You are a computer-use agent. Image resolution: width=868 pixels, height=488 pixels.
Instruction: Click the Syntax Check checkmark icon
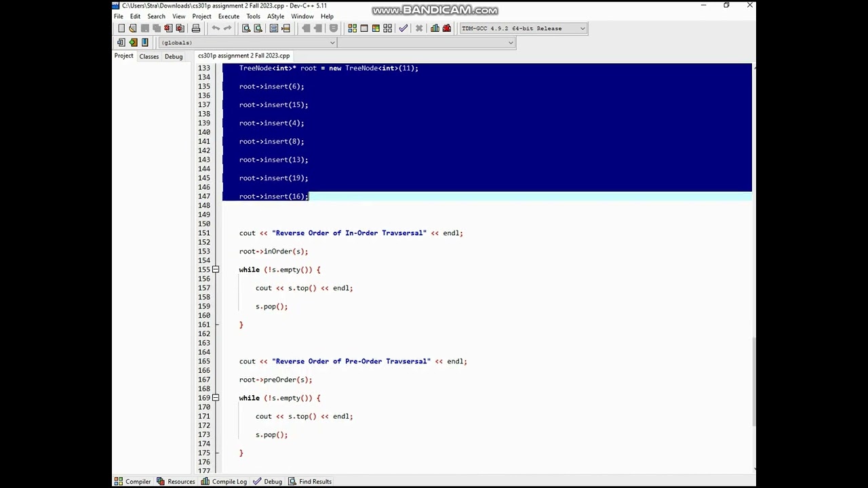(403, 28)
